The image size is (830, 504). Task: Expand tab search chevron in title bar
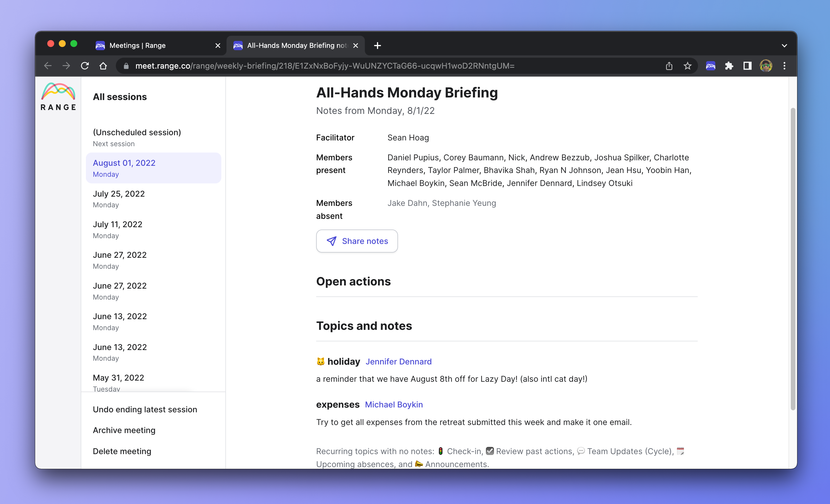click(x=784, y=46)
